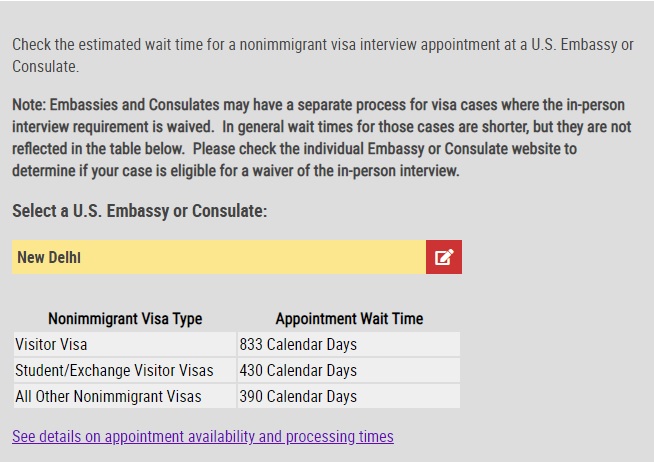Click the 833 Calendar Days cell
Image resolution: width=654 pixels, height=462 pixels.
298,345
